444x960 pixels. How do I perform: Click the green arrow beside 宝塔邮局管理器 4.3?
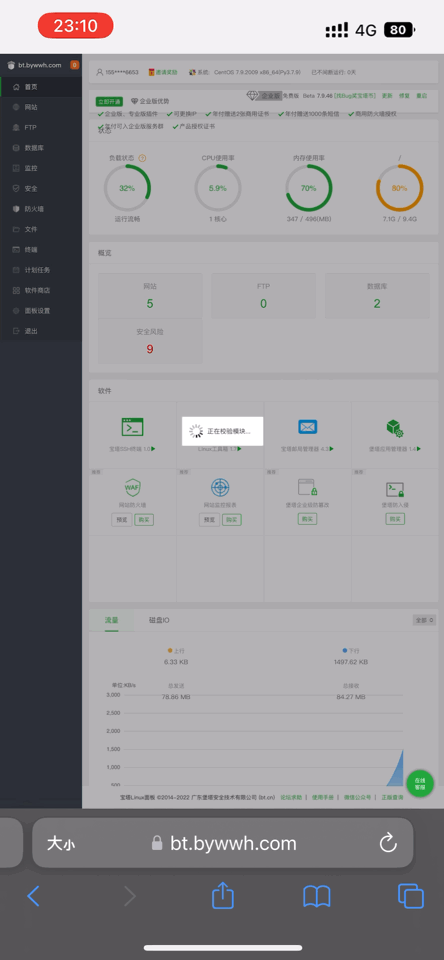331,449
